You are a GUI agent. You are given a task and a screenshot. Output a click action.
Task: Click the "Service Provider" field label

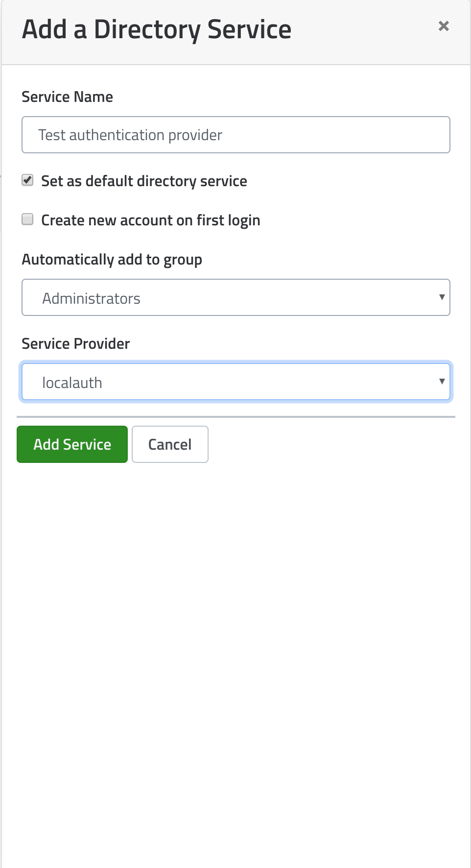[x=76, y=344]
